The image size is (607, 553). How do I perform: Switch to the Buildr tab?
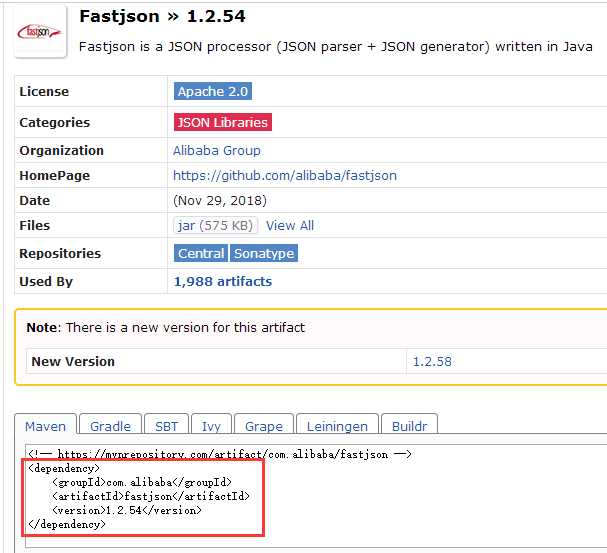410,426
